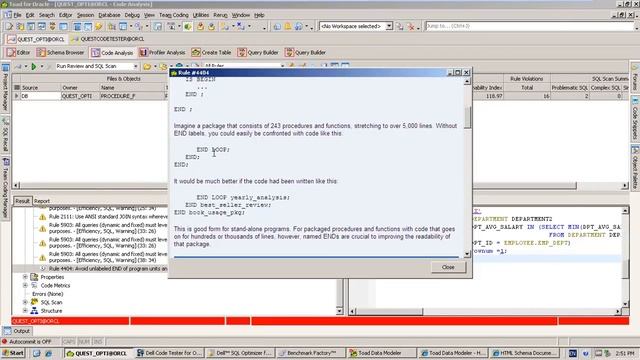
Task: Switch to the Create Table tab
Action: (x=211, y=53)
